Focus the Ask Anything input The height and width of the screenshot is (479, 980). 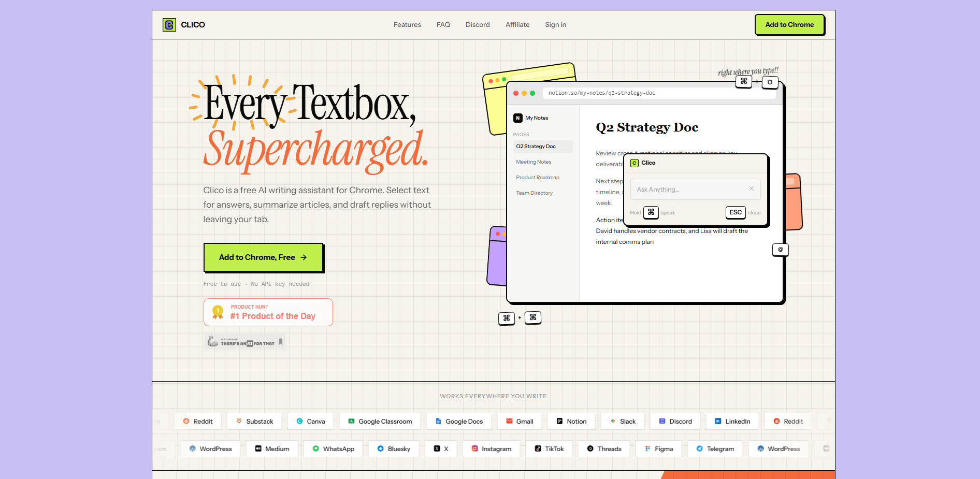pos(695,190)
